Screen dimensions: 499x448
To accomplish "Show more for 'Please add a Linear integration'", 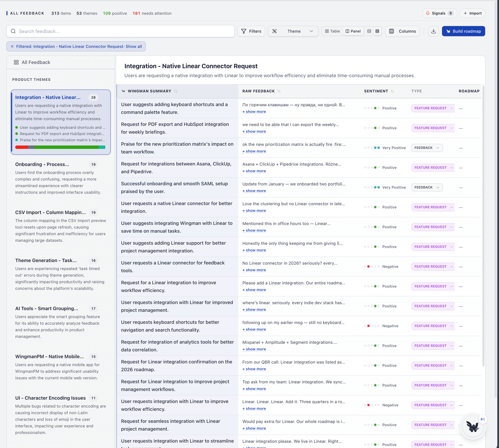I will coord(254,290).
